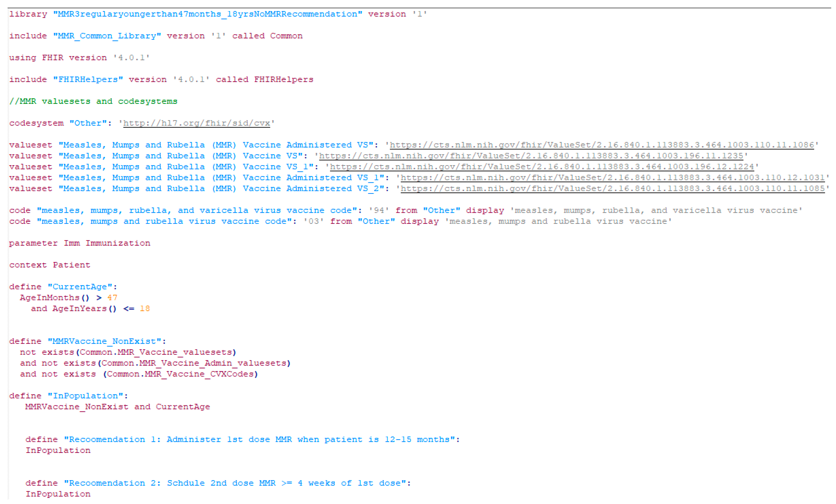
Task: Click the "InPopulation" definition name
Action: click(x=85, y=395)
